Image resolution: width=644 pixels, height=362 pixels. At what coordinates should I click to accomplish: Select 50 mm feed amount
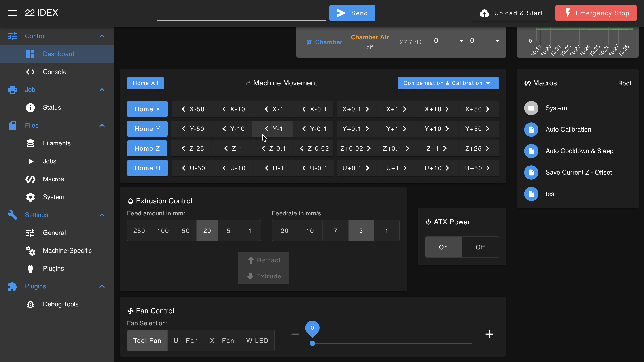pyautogui.click(x=186, y=231)
